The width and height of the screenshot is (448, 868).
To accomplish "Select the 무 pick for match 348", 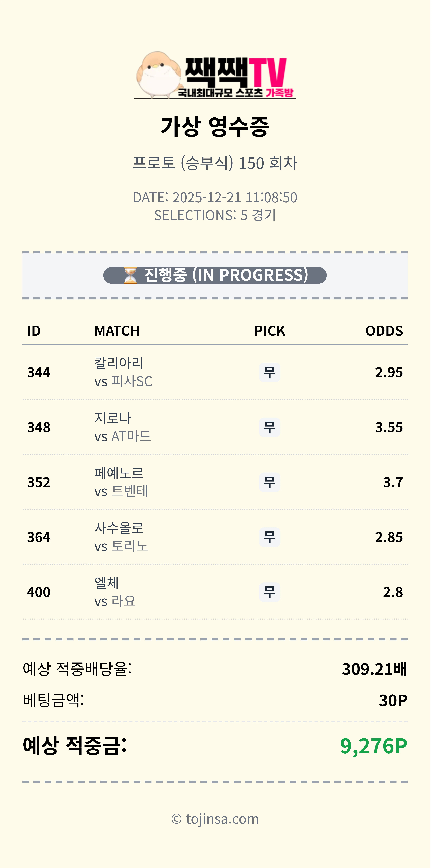I will (269, 427).
